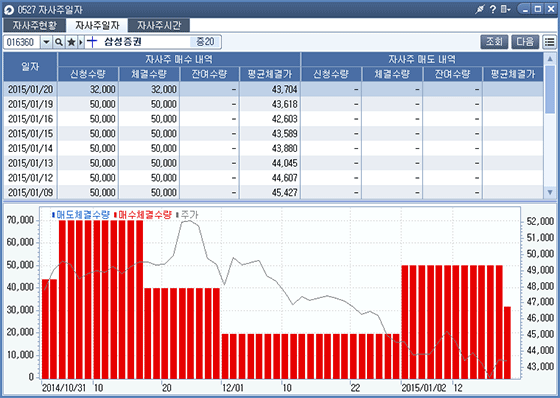Click average price 43,704

pos(284,89)
